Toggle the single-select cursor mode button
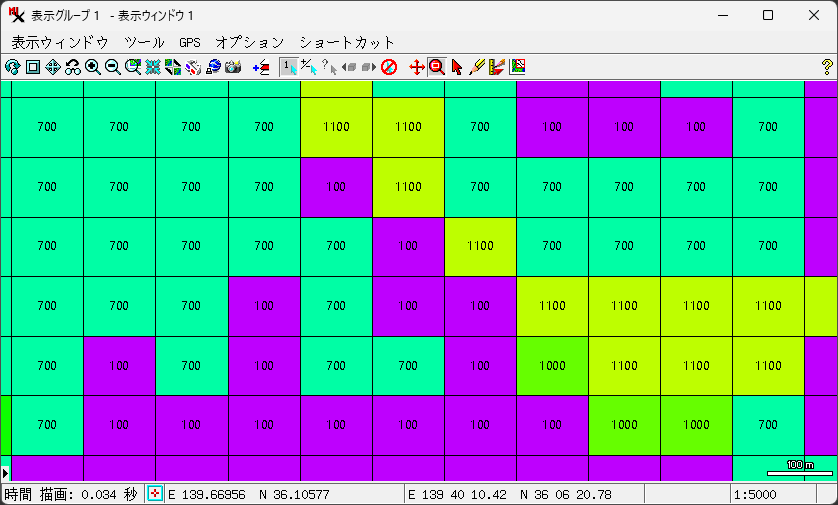Screen dimensions: 838x505 point(288,67)
